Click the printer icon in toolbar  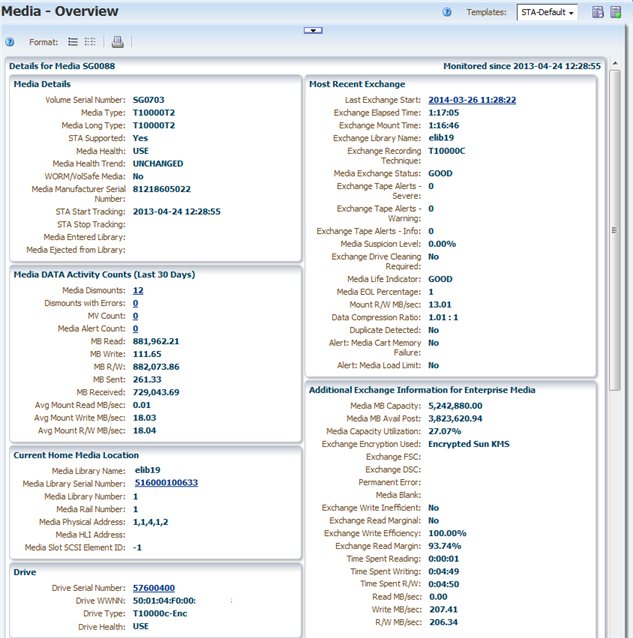(x=118, y=42)
